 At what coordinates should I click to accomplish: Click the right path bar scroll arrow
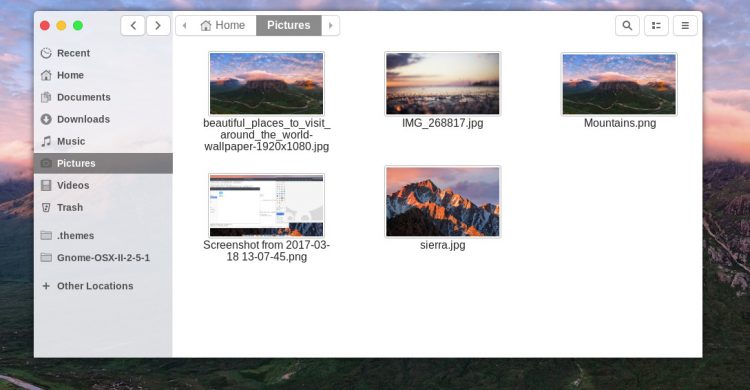[x=331, y=25]
